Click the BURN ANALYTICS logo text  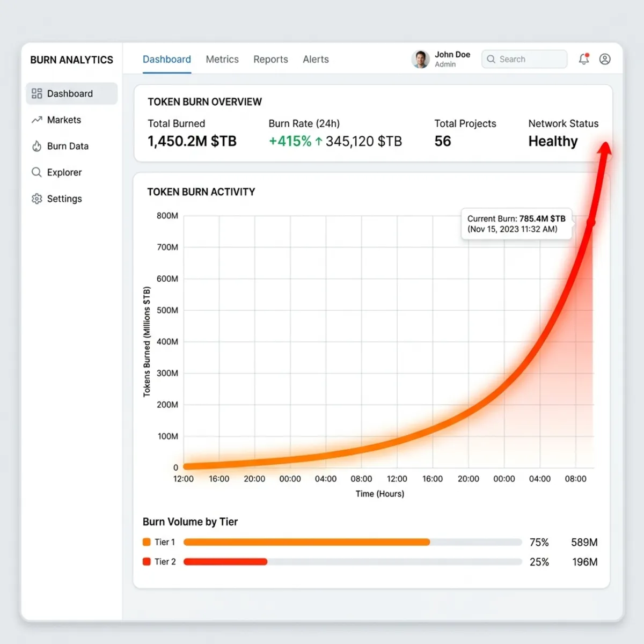tap(71, 60)
